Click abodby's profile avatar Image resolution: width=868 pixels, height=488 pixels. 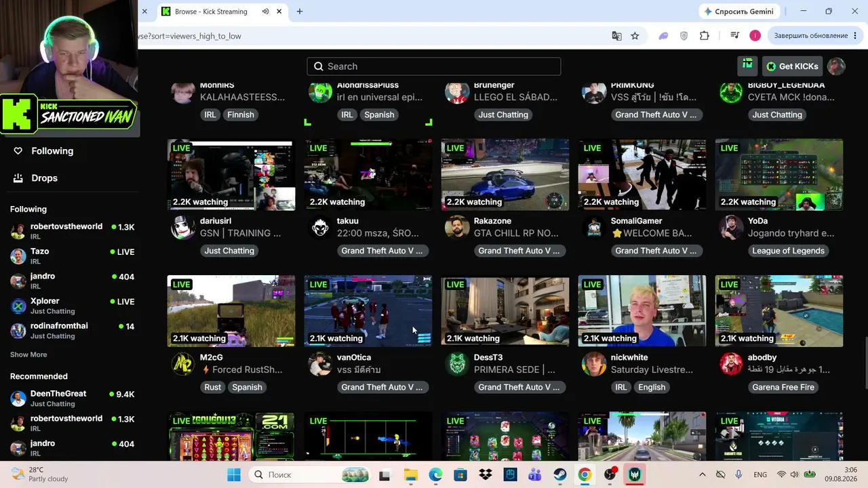(731, 364)
